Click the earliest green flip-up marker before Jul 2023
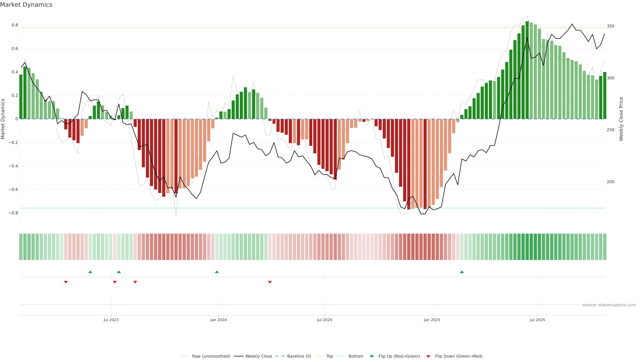Image resolution: width=644 pixels, height=362 pixels. pos(90,272)
